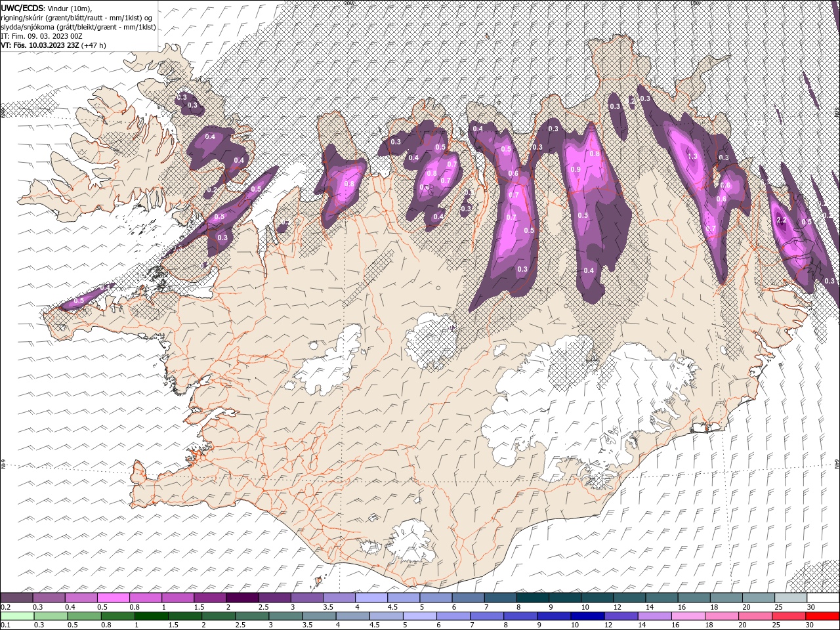Pick bottom-row red-pink swatch starting at 25
This screenshot has width=840, height=630.
pyautogui.click(x=789, y=616)
